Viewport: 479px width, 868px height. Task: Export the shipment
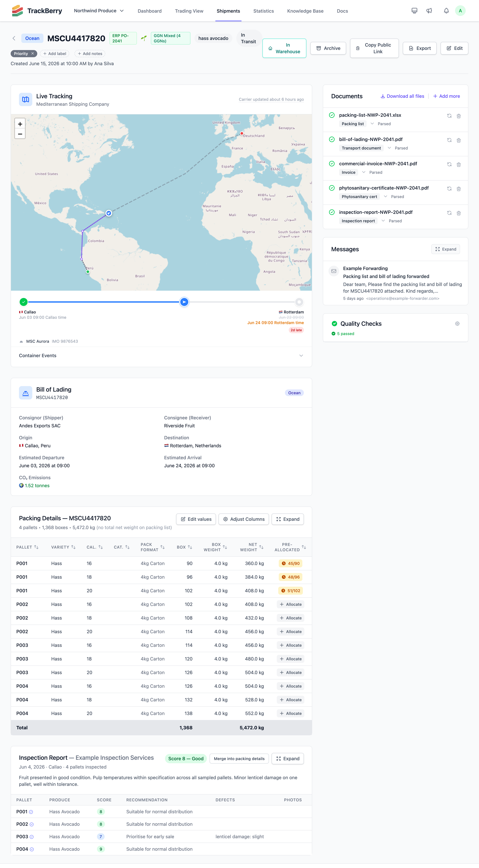click(x=420, y=48)
